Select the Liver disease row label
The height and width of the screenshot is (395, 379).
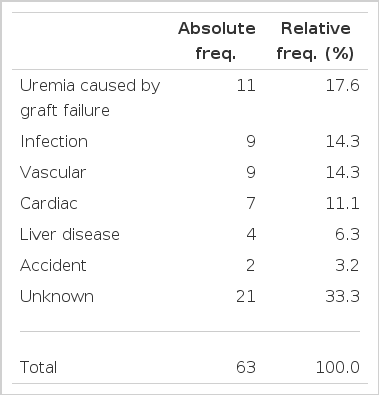click(x=70, y=234)
